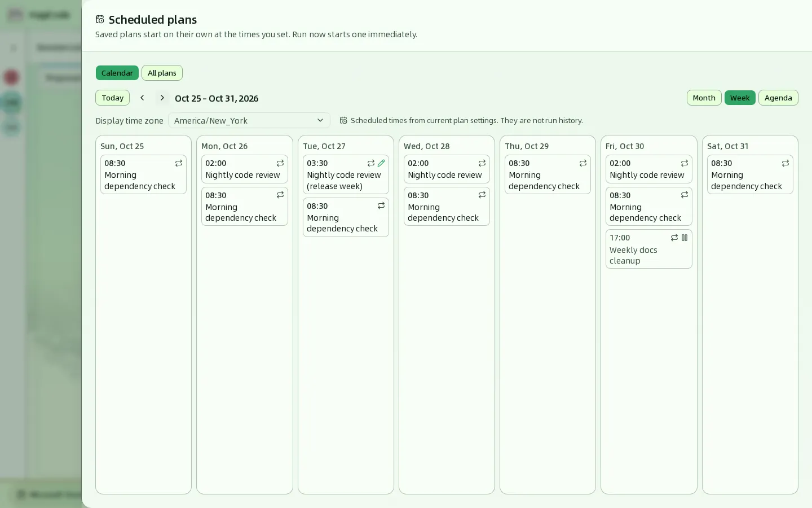Screen dimensions: 812x508
Task: Open Friday's Weekly docs cleanup event
Action: click(648, 249)
